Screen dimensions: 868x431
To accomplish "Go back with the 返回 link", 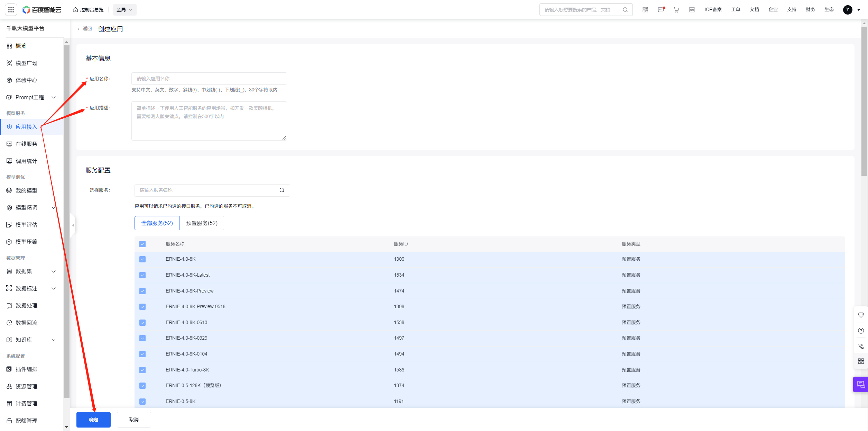I will (85, 29).
